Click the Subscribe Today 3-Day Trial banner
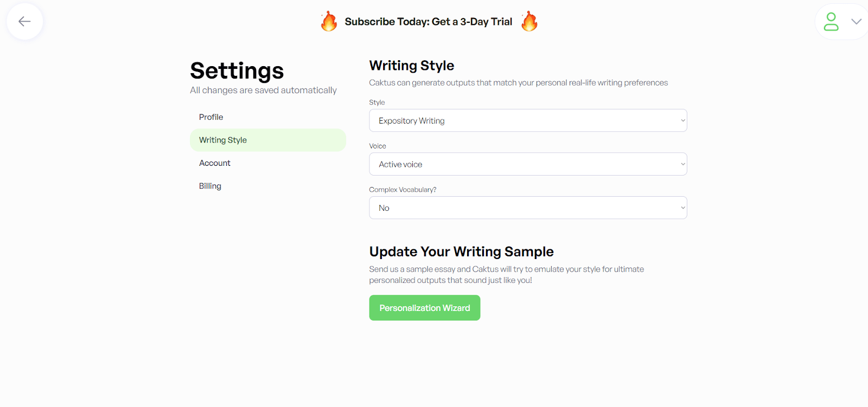The width and height of the screenshot is (868, 407). click(428, 22)
